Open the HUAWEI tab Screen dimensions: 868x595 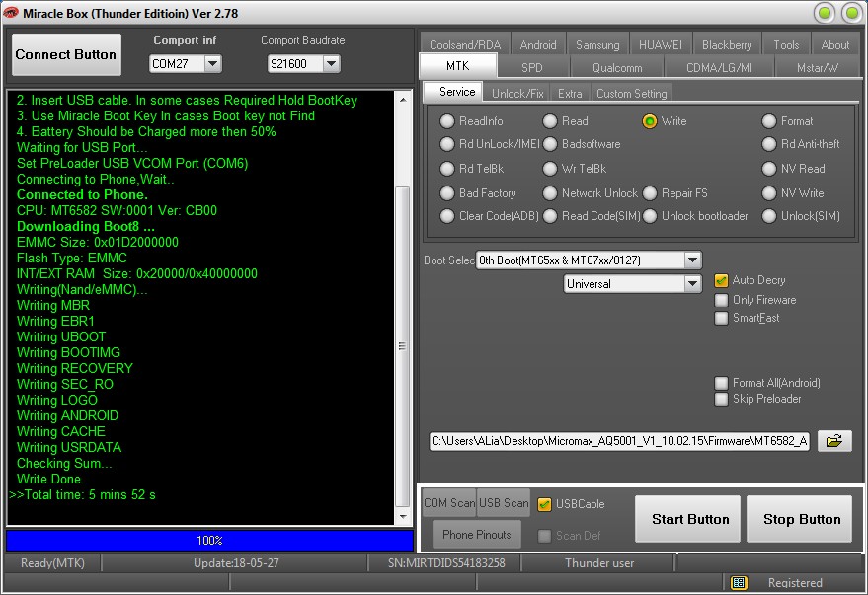pyautogui.click(x=661, y=44)
